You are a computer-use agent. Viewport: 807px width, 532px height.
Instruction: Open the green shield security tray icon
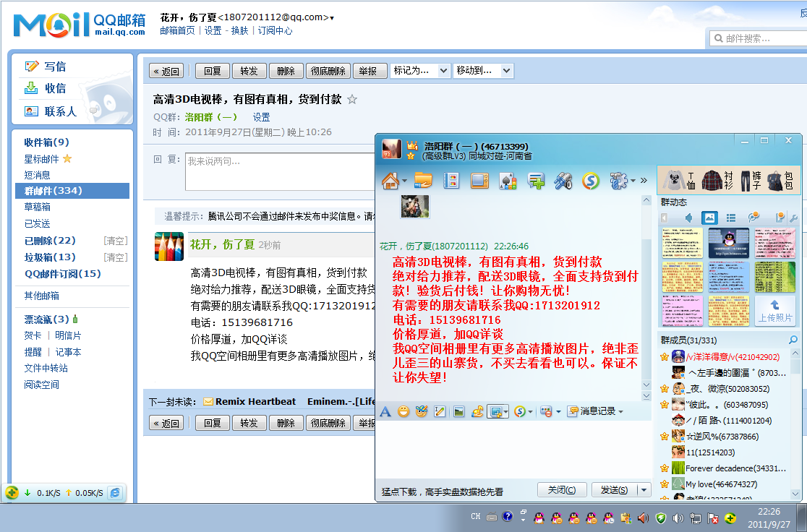point(661,518)
